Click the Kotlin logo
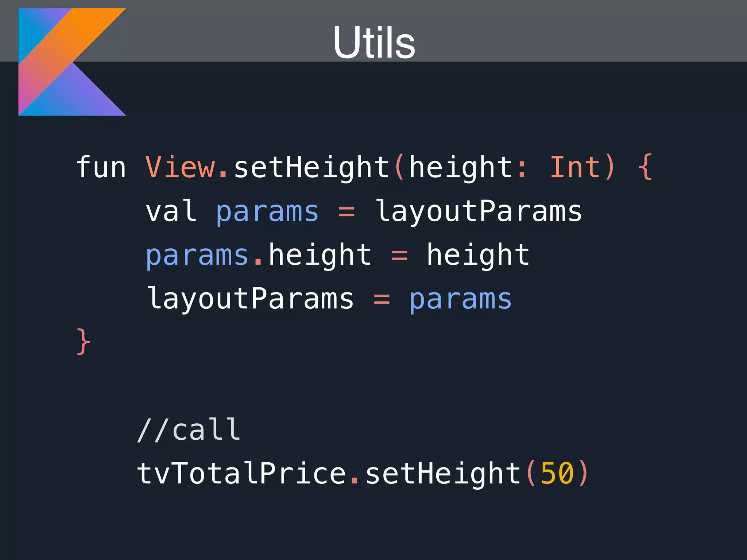The image size is (747, 560). pos(72,62)
